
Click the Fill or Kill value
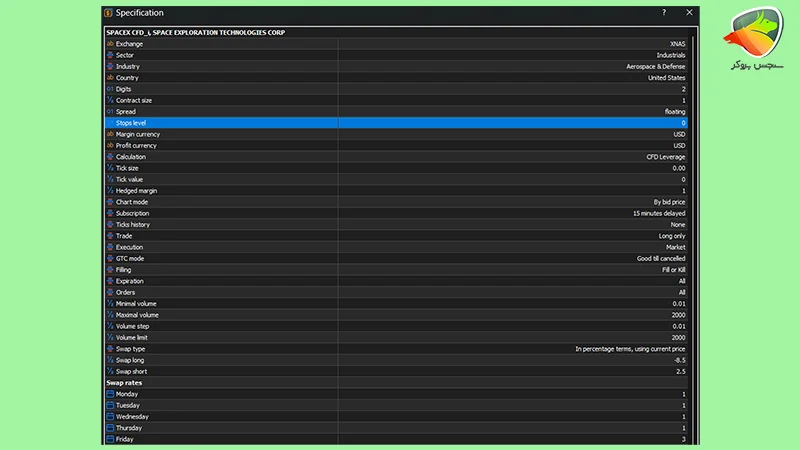[x=673, y=269]
